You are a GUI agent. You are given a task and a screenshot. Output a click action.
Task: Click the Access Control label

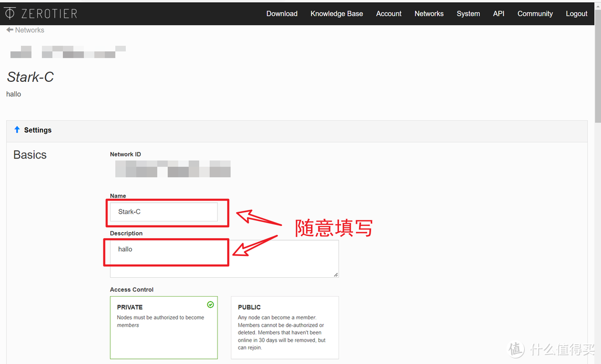131,289
